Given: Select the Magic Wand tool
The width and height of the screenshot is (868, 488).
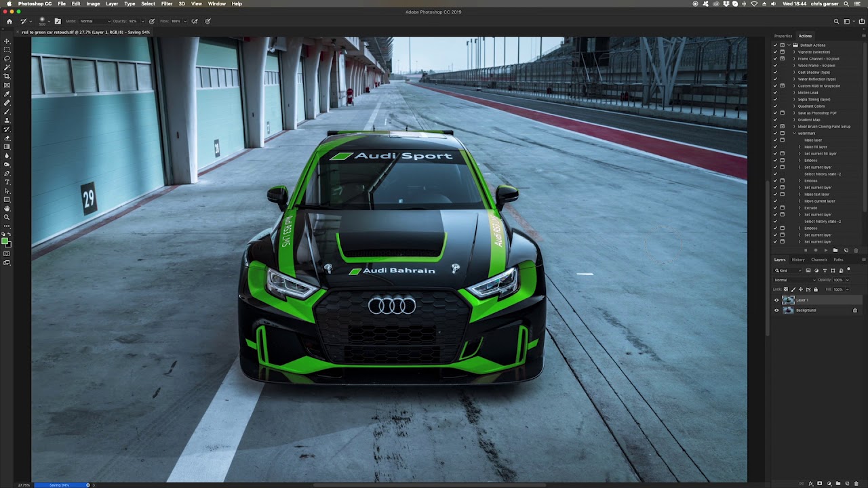Looking at the screenshot, I should [x=7, y=67].
